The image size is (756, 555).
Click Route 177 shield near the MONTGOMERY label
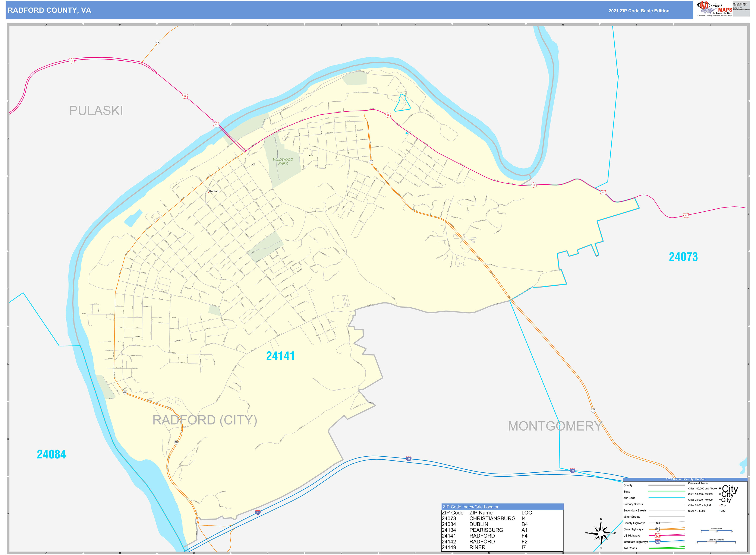click(x=593, y=410)
